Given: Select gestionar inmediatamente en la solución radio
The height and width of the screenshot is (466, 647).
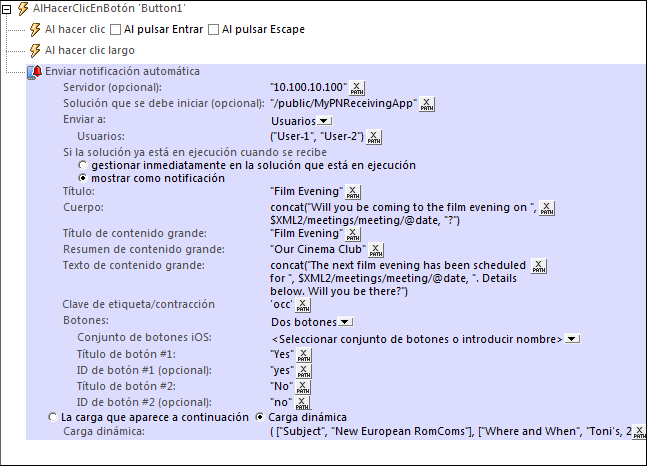Looking at the screenshot, I should click(x=83, y=166).
